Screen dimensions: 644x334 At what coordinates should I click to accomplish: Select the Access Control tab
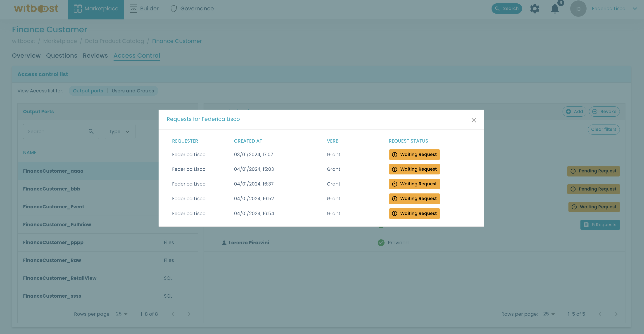137,56
